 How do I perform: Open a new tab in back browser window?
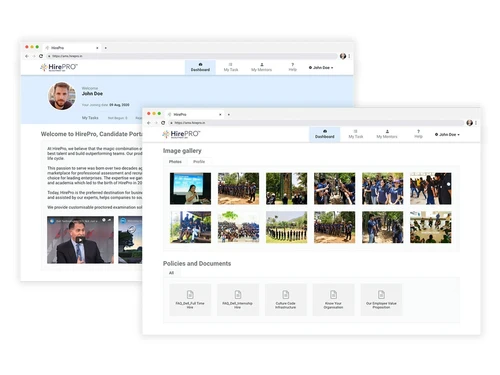106,48
